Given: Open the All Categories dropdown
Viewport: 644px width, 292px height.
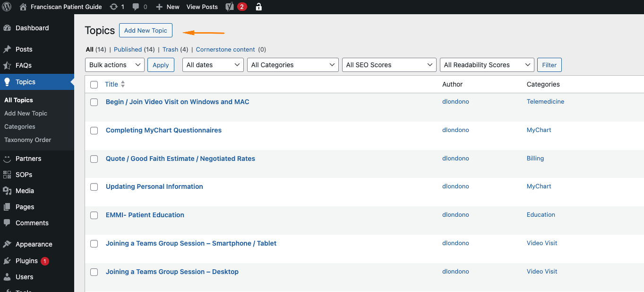Looking at the screenshot, I should pos(293,65).
